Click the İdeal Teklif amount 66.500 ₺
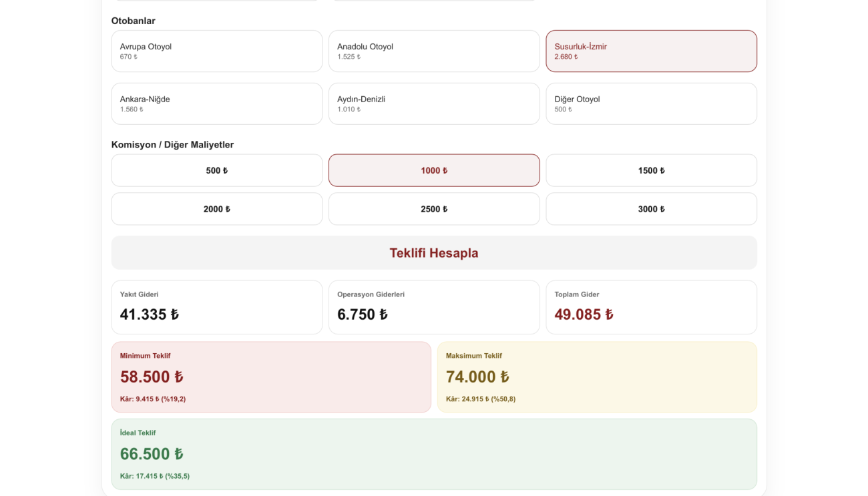The height and width of the screenshot is (496, 868). 152,454
